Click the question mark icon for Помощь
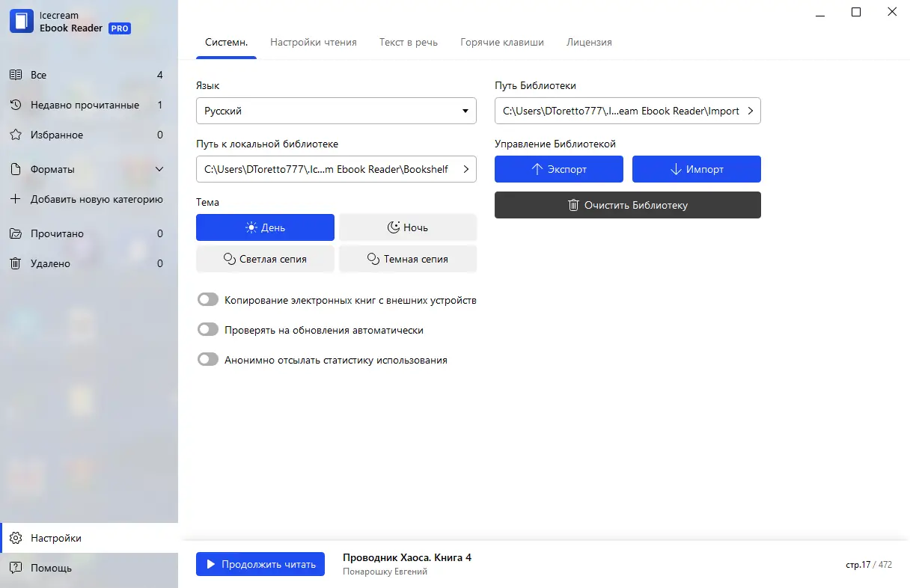Viewport: 910px width, 588px height. [x=15, y=568]
